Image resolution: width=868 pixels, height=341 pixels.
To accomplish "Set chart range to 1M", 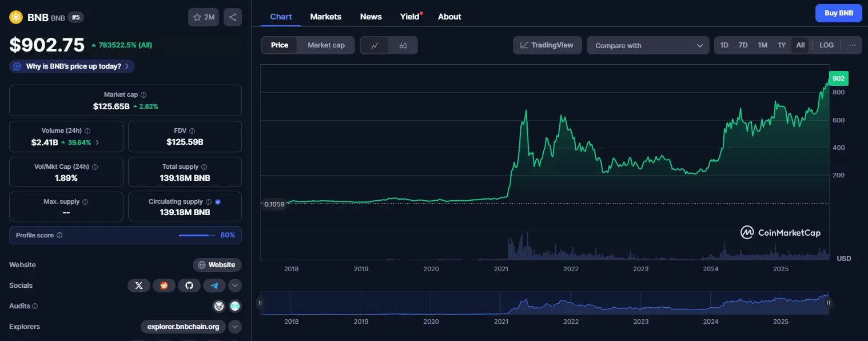I will [x=762, y=45].
